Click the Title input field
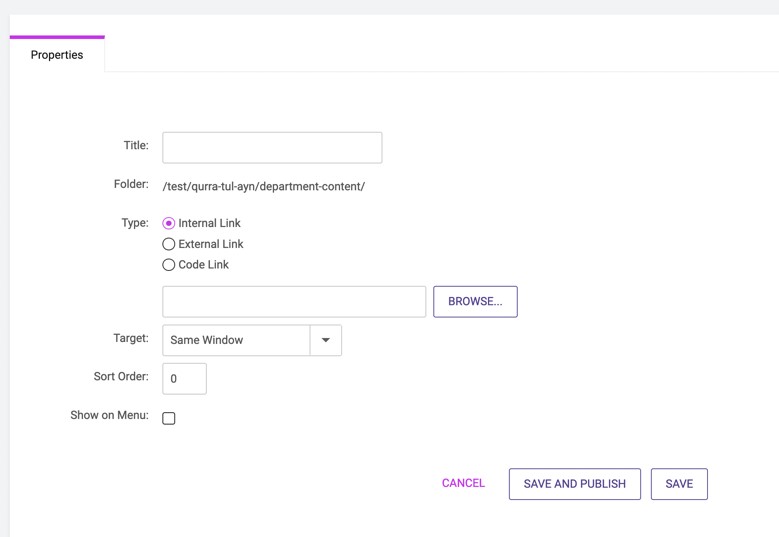Image resolution: width=779 pixels, height=537 pixels. pos(272,148)
